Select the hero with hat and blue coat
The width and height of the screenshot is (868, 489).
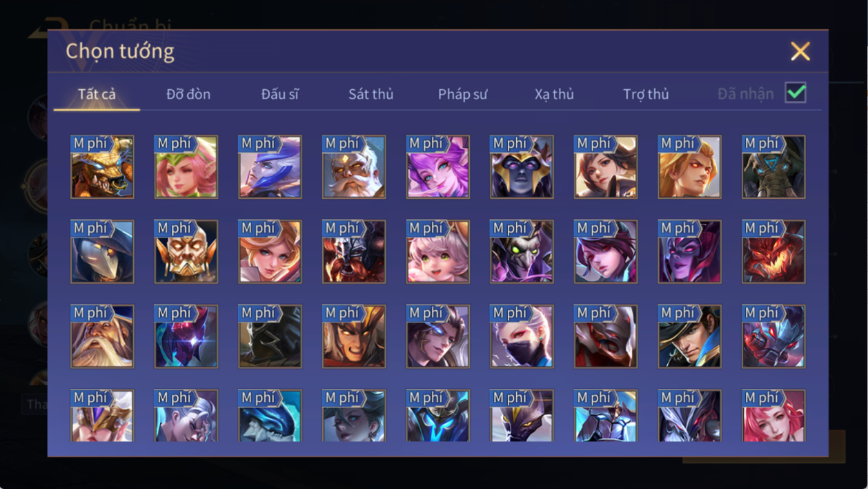click(x=689, y=336)
